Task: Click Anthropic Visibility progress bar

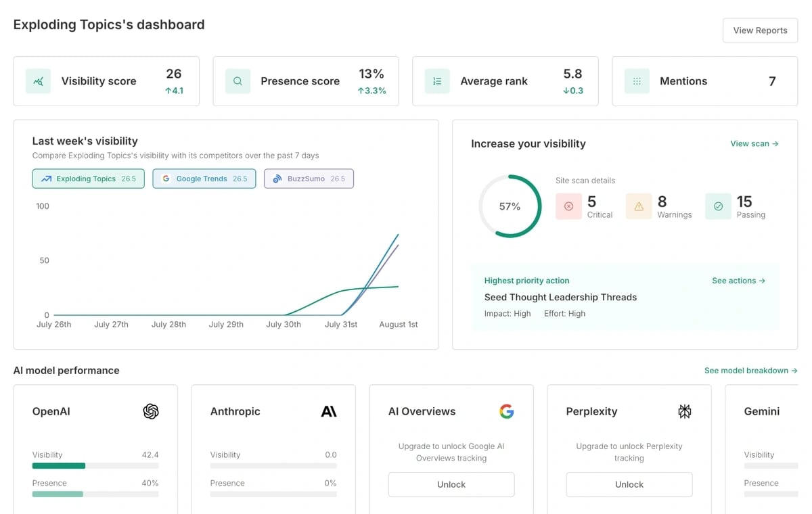Action: (273, 466)
